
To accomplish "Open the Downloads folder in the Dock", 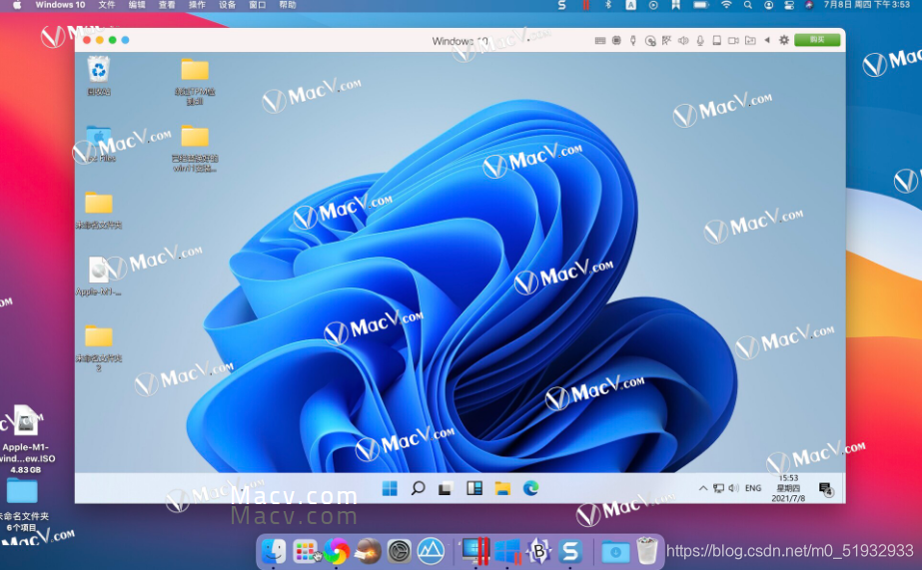I will pos(615,552).
